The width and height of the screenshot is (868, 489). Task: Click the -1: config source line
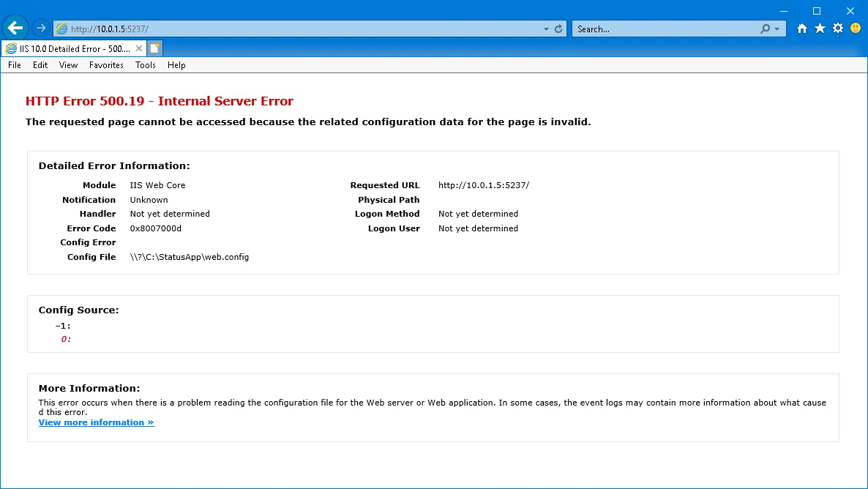point(63,326)
